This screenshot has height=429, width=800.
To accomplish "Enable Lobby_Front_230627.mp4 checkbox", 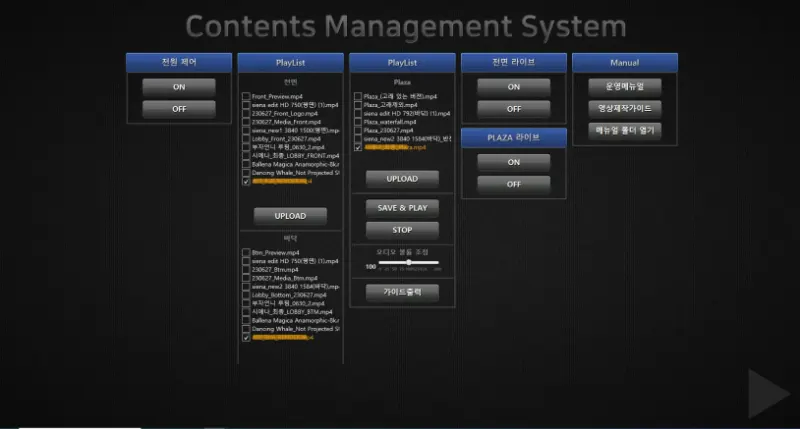I will pos(246,139).
